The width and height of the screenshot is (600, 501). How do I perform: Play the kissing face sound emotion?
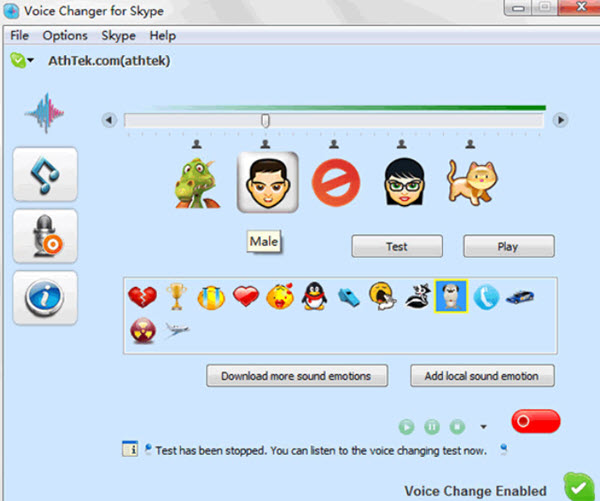pos(280,296)
